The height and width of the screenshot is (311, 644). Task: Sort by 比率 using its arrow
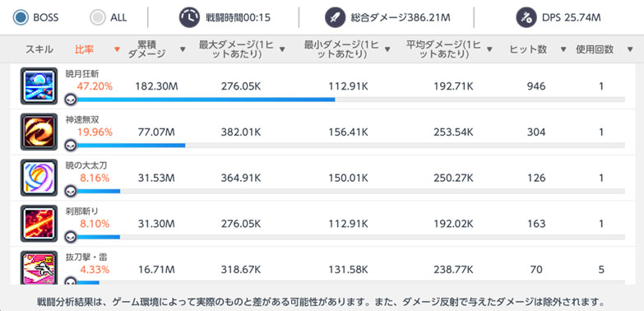(x=117, y=49)
